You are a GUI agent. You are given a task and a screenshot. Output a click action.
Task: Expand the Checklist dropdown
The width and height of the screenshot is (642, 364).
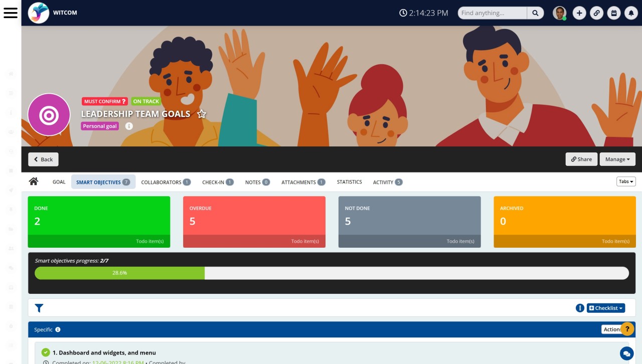tap(605, 308)
